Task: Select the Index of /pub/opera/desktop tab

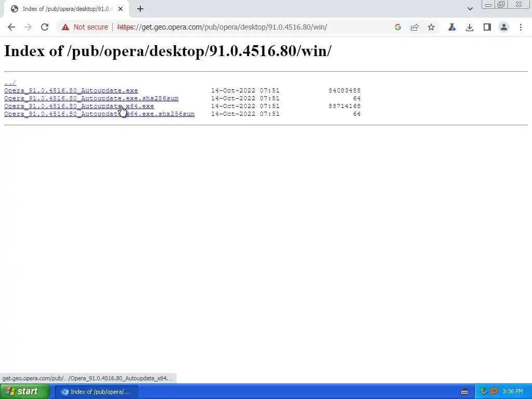Action: pos(66,9)
